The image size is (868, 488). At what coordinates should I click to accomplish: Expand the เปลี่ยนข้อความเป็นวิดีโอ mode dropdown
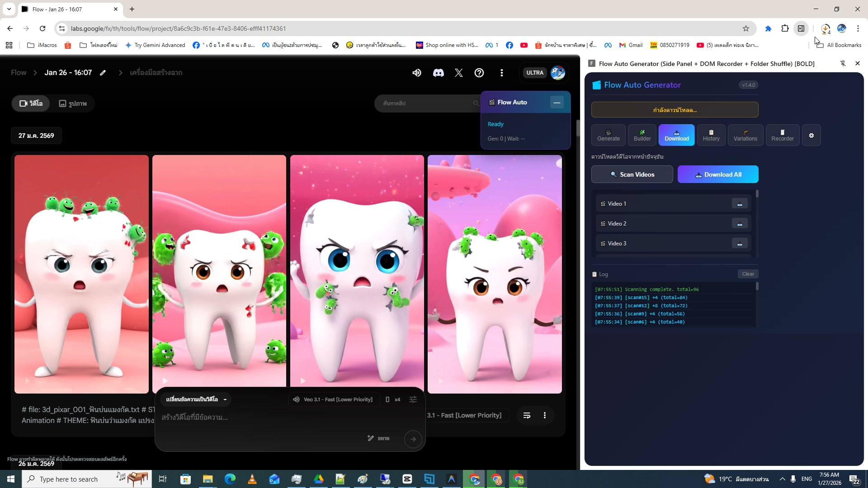pyautogui.click(x=196, y=399)
